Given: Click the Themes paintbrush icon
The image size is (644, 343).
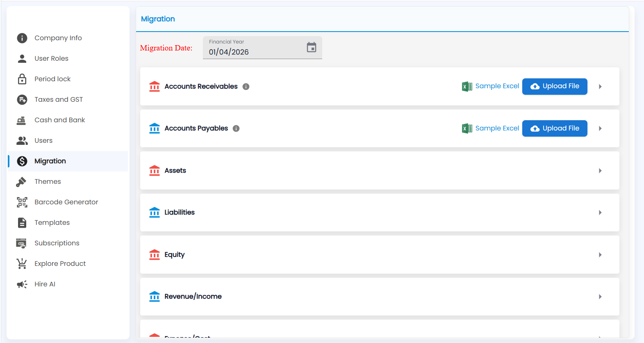Looking at the screenshot, I should click(21, 182).
